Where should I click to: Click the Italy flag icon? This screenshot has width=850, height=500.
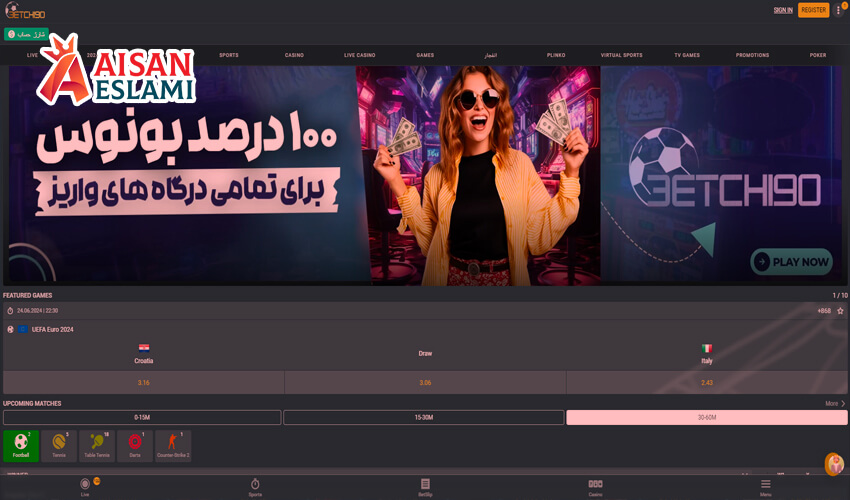[x=707, y=348]
